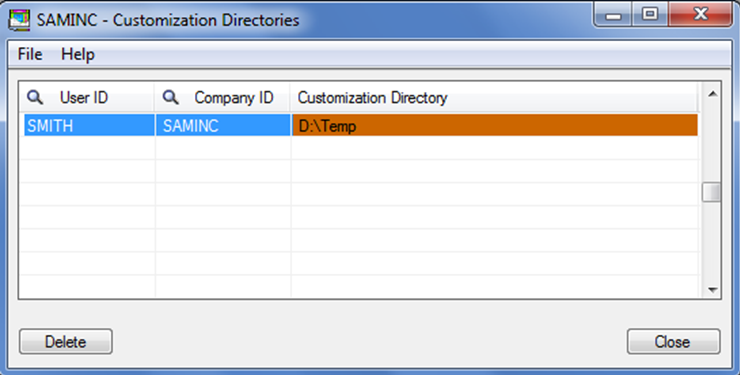
Task: Click the scrollbar down arrow
Action: click(x=712, y=289)
